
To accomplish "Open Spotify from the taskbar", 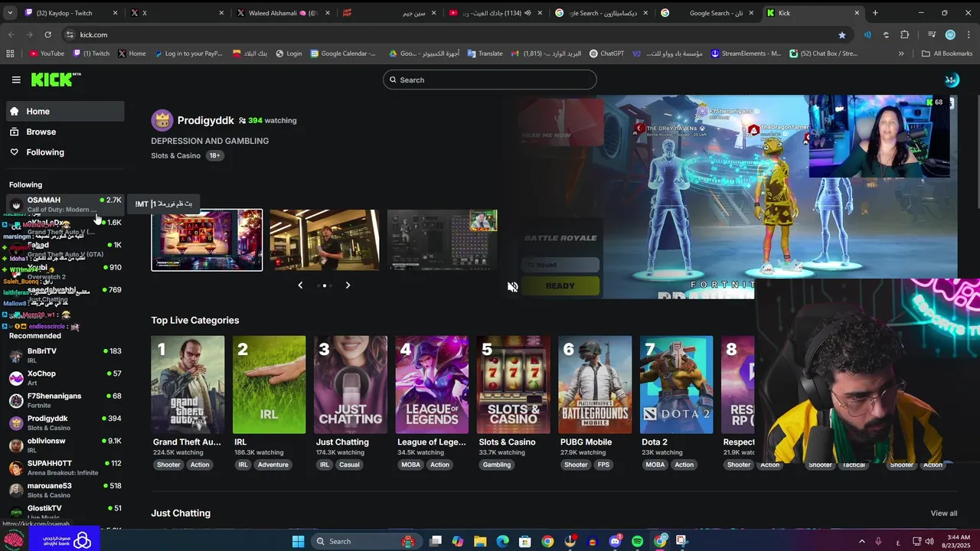I will 638,541.
